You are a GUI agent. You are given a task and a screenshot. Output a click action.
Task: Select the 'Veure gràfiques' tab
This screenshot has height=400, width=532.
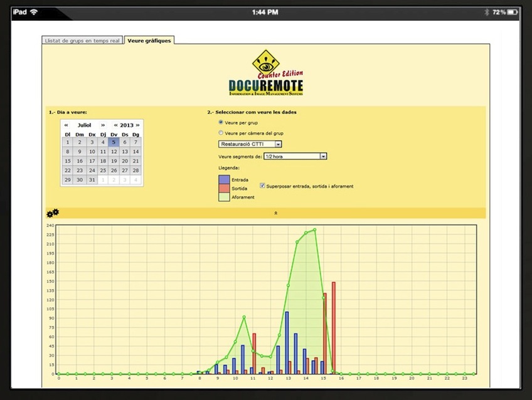149,41
